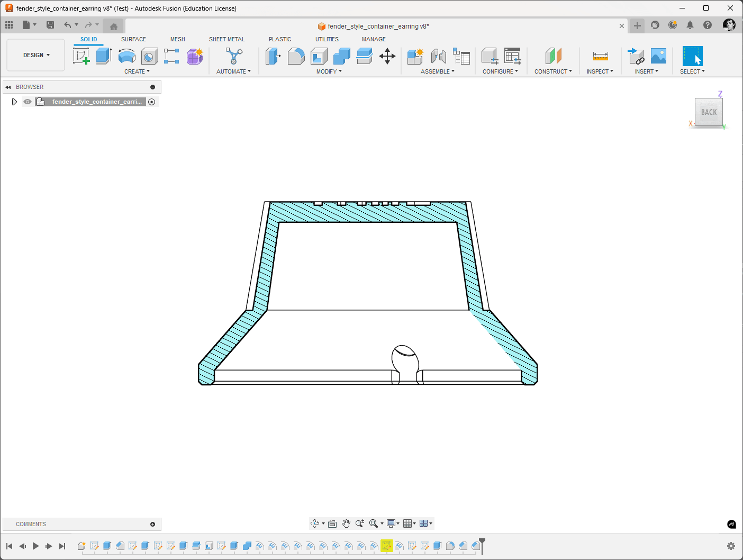Open the Bill of Materials icon

click(461, 56)
